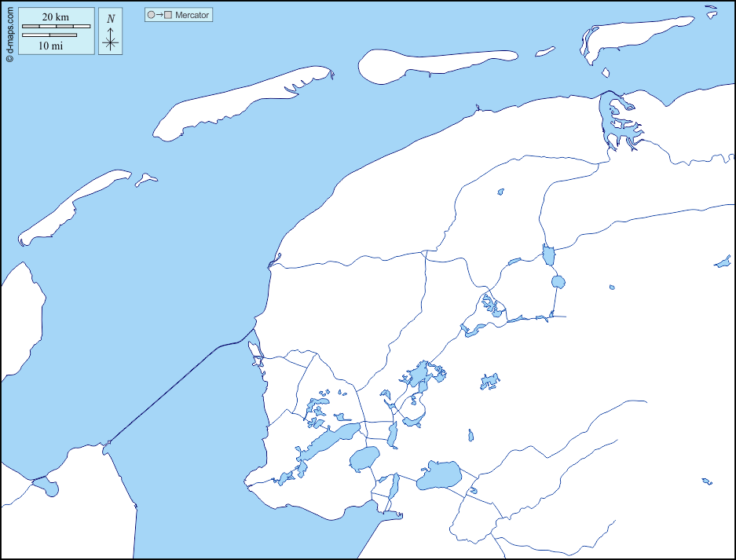Click the tiny islet beside the thin island
The image size is (736, 560).
pyautogui.click(x=145, y=180)
